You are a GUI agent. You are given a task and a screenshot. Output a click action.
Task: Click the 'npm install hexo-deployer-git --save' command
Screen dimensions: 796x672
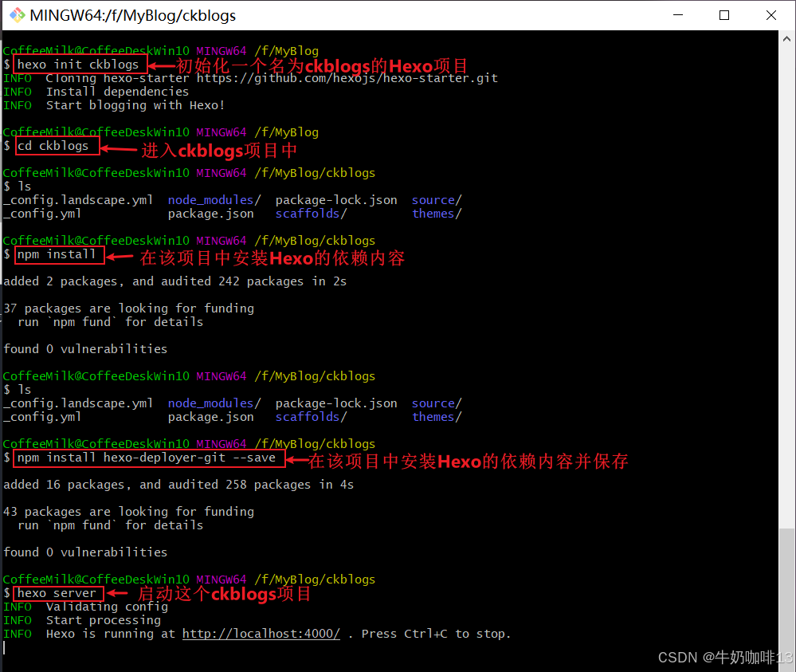click(146, 458)
